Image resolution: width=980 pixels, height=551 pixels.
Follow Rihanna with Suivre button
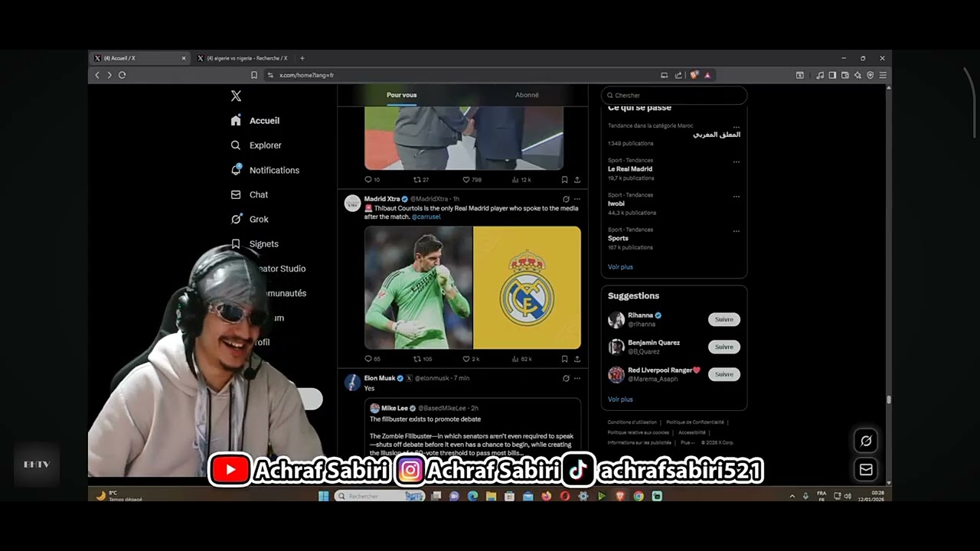point(724,319)
